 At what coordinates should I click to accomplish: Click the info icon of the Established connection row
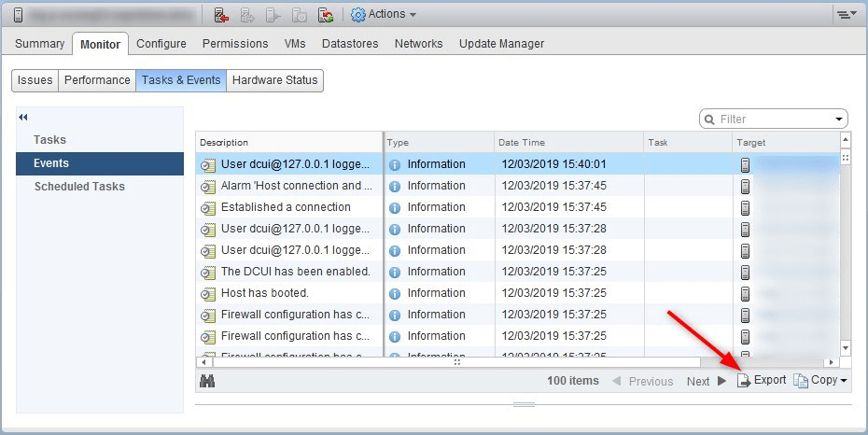tap(395, 207)
